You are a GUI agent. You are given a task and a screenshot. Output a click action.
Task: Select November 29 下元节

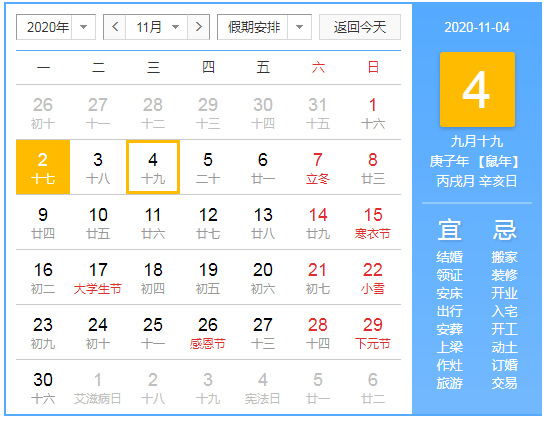coord(373,332)
